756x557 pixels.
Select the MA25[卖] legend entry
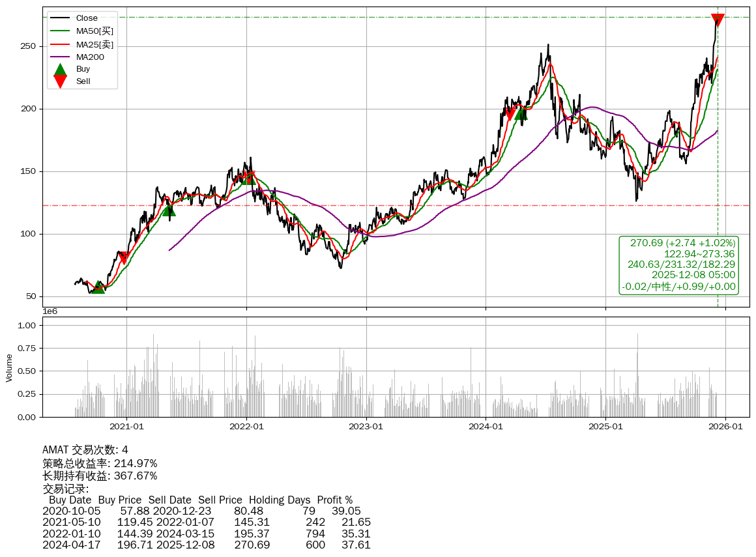[94, 44]
